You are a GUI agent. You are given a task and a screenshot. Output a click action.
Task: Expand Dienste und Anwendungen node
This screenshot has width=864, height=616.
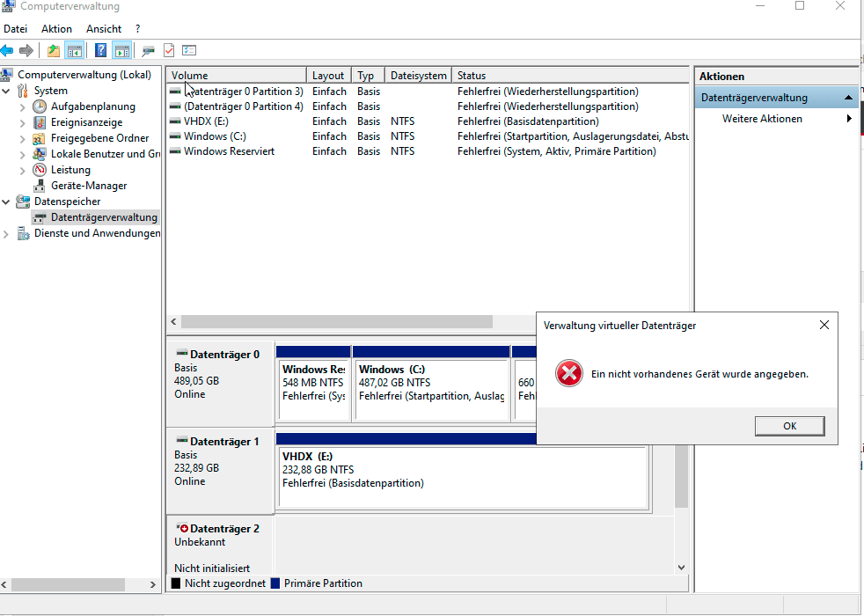coord(6,233)
